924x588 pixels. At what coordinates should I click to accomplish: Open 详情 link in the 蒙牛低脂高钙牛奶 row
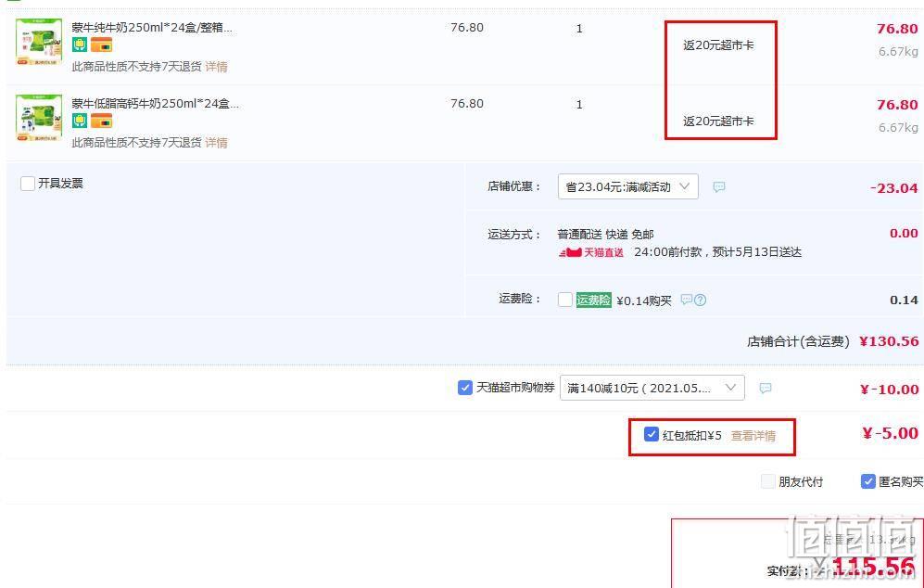216,143
